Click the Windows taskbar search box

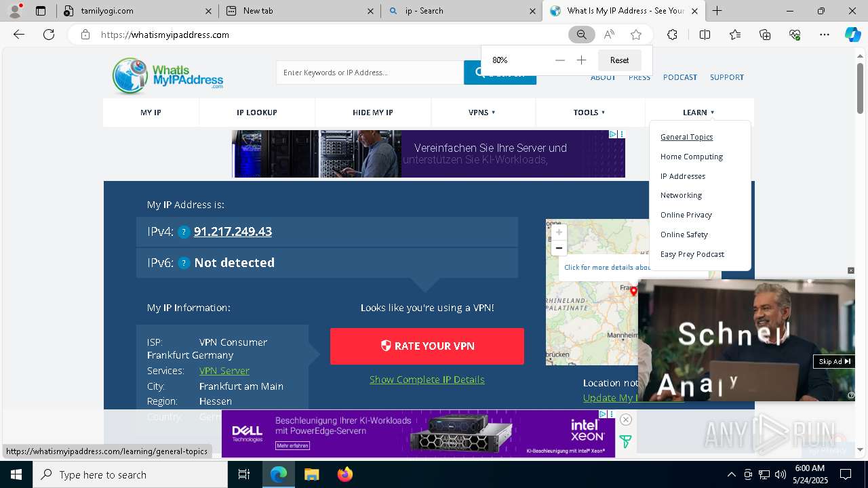(130, 474)
